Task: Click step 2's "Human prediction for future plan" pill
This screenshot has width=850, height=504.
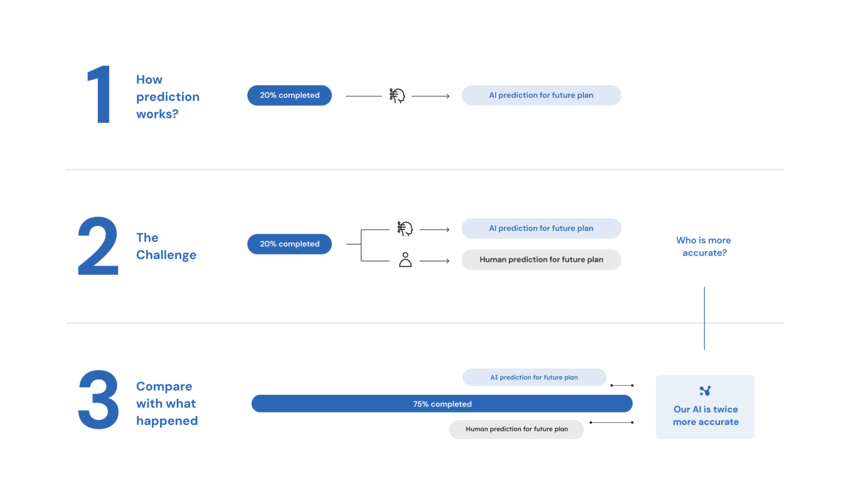Action: (541, 259)
